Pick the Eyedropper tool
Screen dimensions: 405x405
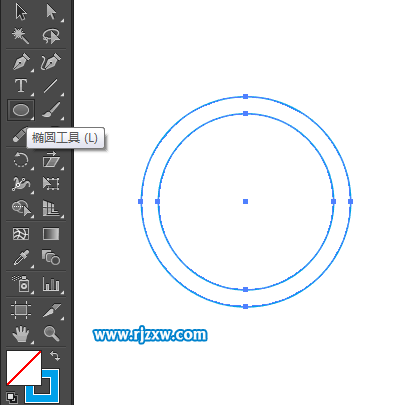coord(21,258)
